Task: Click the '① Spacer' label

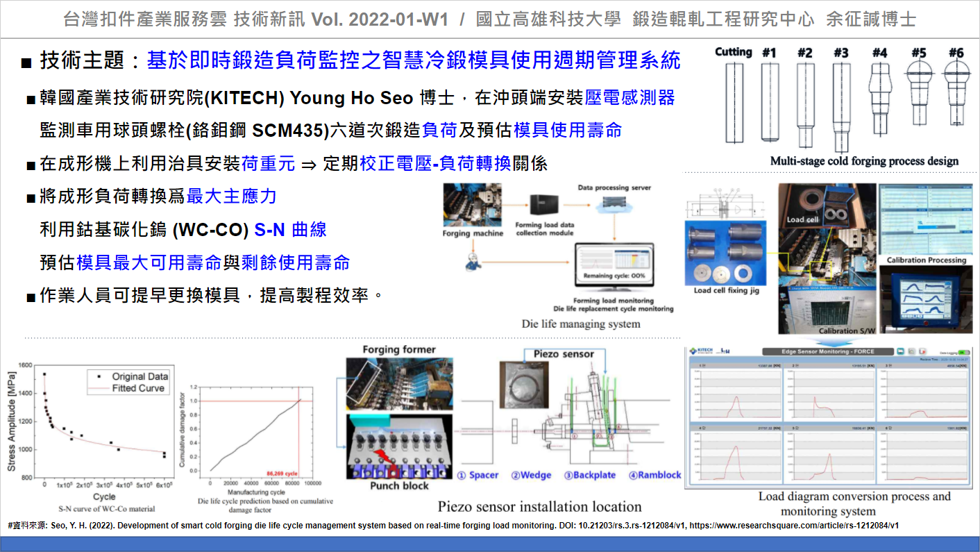Action: click(x=478, y=475)
